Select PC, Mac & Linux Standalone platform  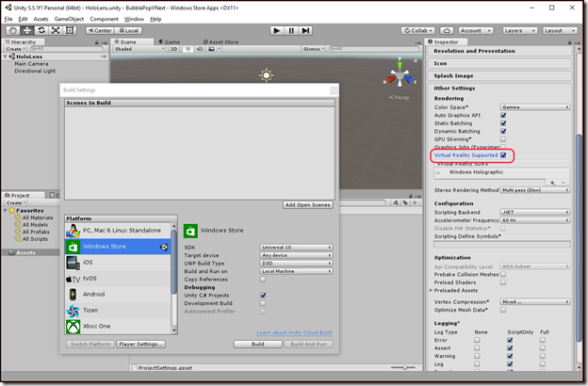[x=118, y=231]
